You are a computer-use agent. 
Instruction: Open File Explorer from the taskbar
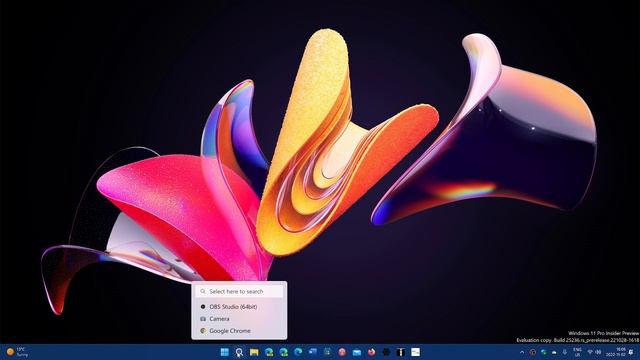pos(254,352)
